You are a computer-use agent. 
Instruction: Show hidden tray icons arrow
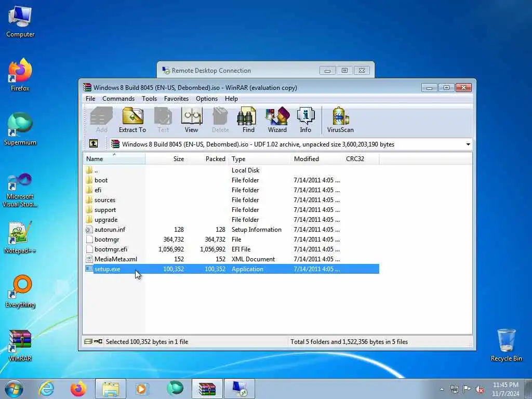pos(442,390)
